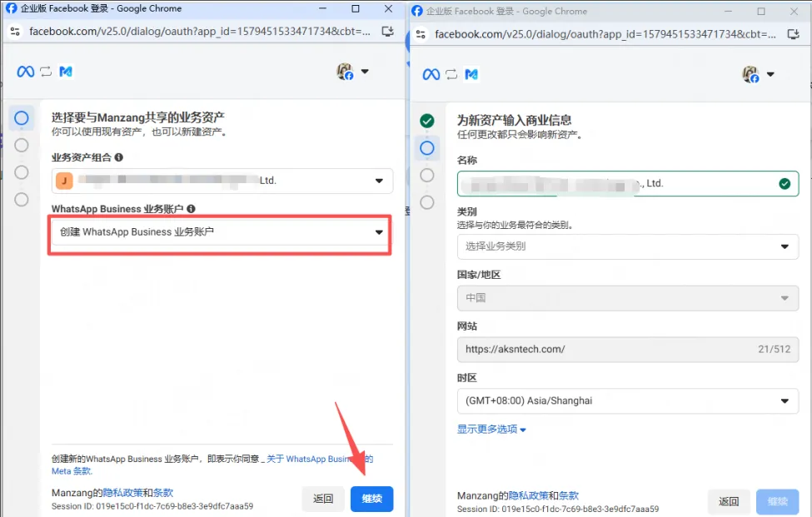The image size is (812, 517).
Task: Click Session ID text in left window
Action: pos(152,506)
